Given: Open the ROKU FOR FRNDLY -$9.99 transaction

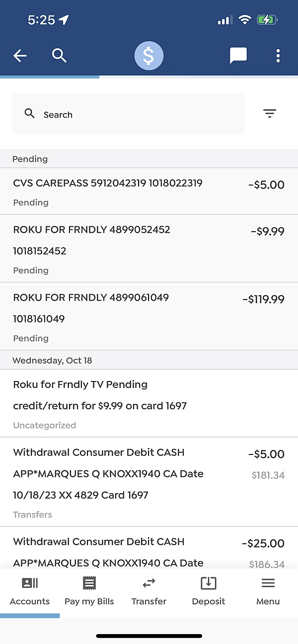Looking at the screenshot, I should point(149,249).
